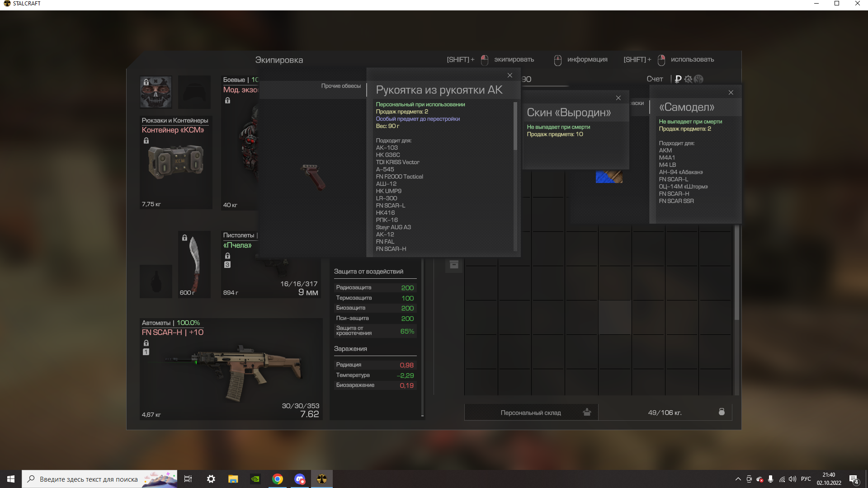
Task: Click the mouse icon beside использовать
Action: [661, 60]
